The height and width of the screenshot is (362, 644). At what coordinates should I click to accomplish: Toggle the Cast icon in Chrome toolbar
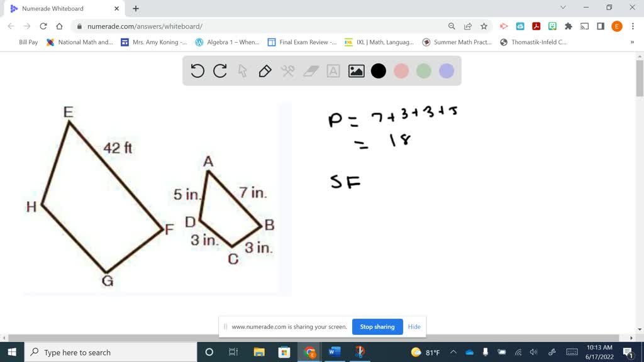[586, 26]
